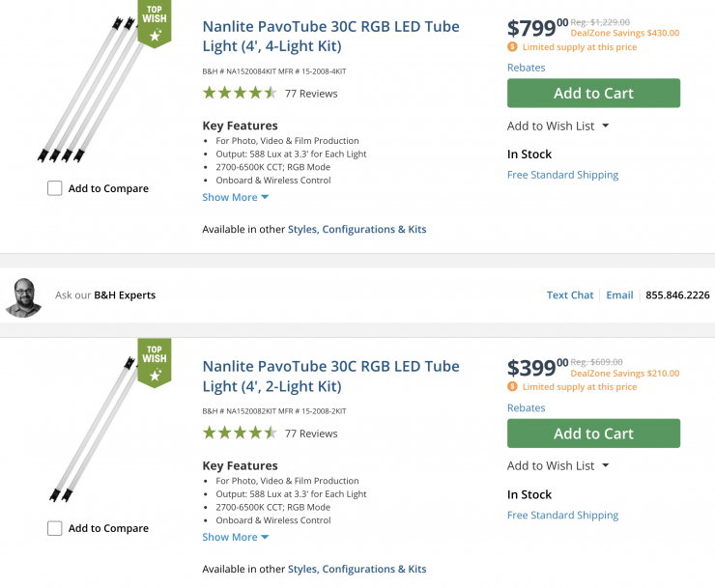The height and width of the screenshot is (588, 715).
Task: Click the B&H expert avatar photo
Action: tap(23, 296)
